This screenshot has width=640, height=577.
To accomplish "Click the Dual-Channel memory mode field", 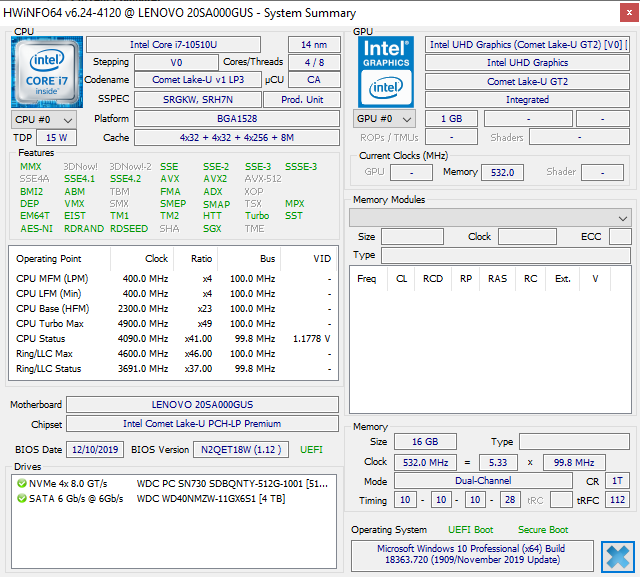I will pyautogui.click(x=483, y=481).
